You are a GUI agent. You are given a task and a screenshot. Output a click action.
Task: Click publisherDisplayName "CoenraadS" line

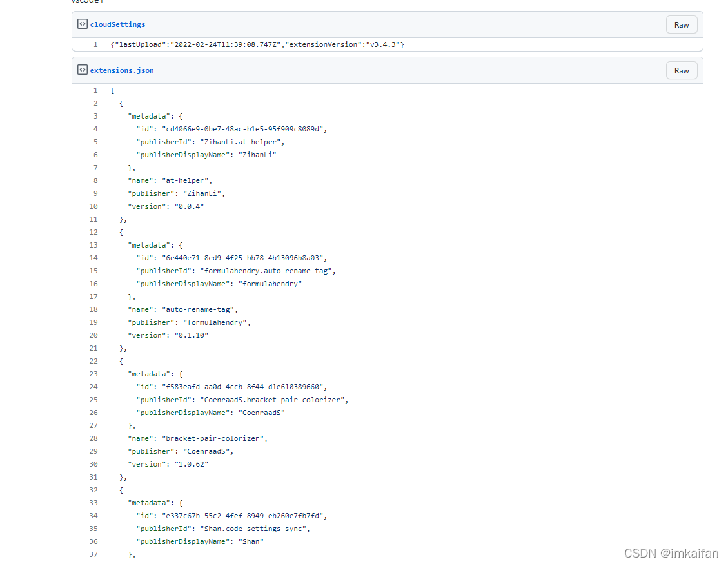click(x=210, y=413)
